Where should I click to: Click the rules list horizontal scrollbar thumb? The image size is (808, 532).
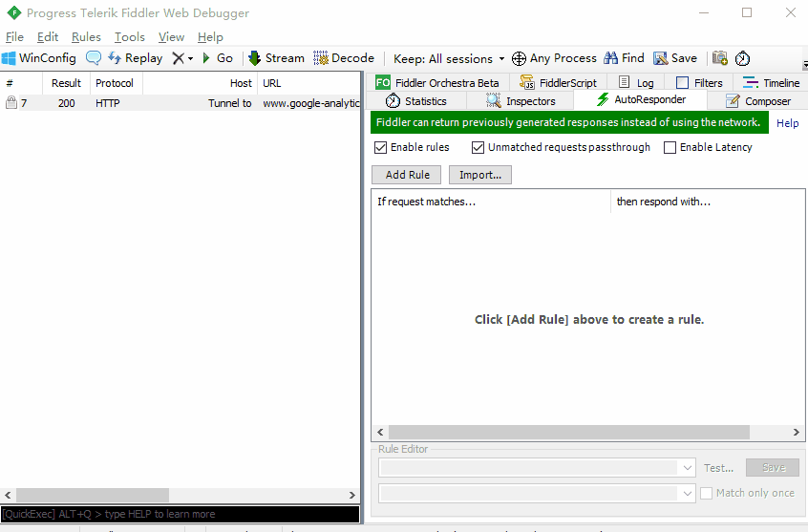pos(569,432)
